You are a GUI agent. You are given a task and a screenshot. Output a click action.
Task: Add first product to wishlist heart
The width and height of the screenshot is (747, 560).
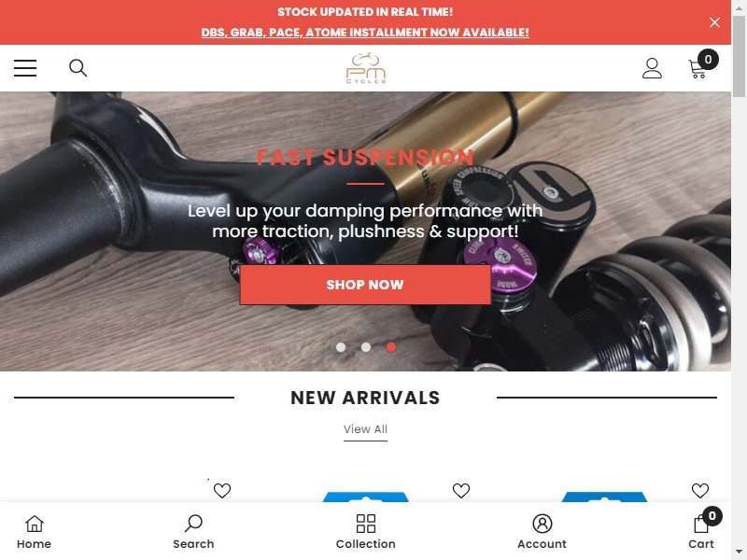pyautogui.click(x=222, y=491)
